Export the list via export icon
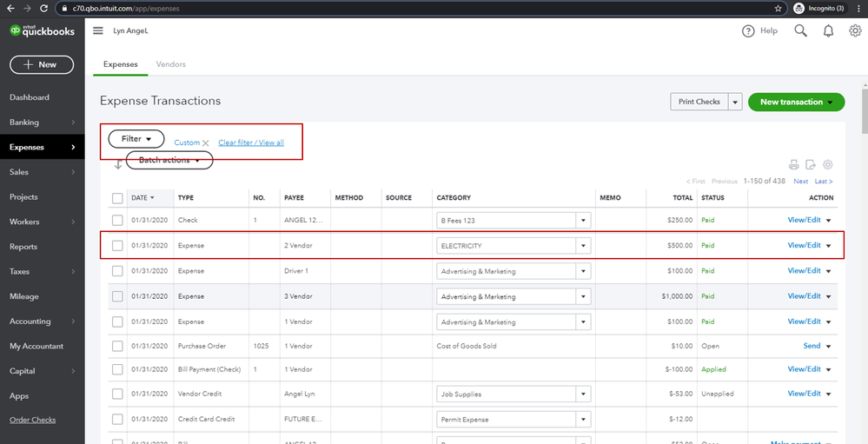This screenshot has height=444, width=868. pyautogui.click(x=811, y=164)
